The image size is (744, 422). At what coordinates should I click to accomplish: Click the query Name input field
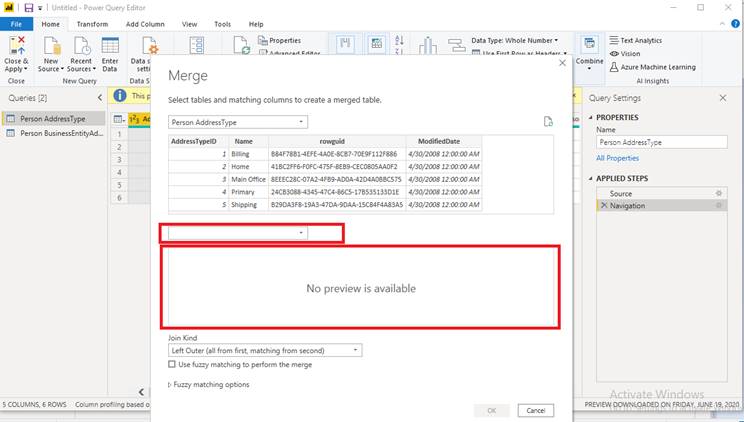[661, 142]
